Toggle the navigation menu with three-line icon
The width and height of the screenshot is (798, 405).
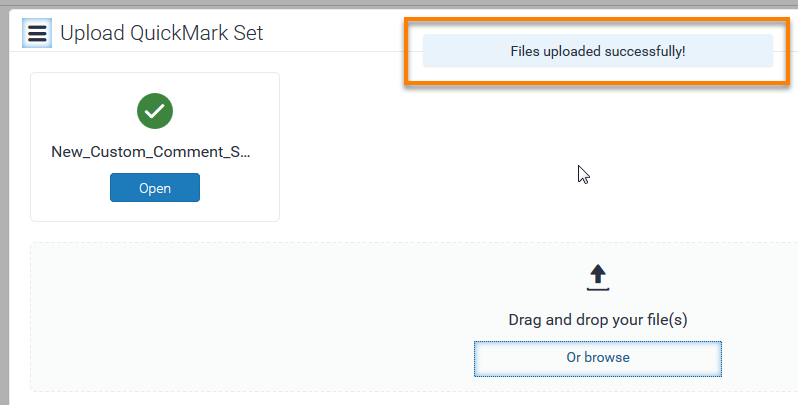pos(37,33)
